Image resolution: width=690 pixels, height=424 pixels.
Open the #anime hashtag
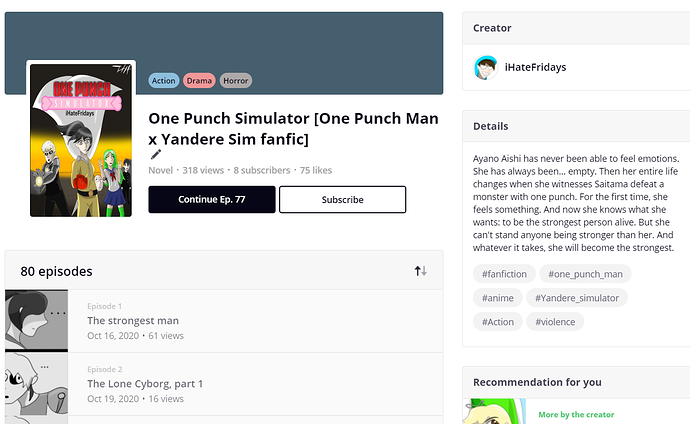(498, 298)
